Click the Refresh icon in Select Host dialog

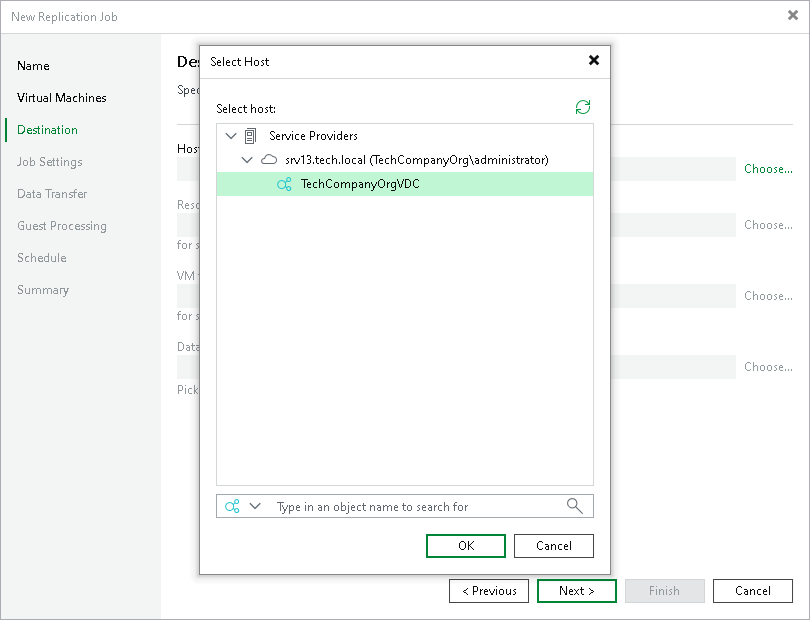click(x=583, y=106)
